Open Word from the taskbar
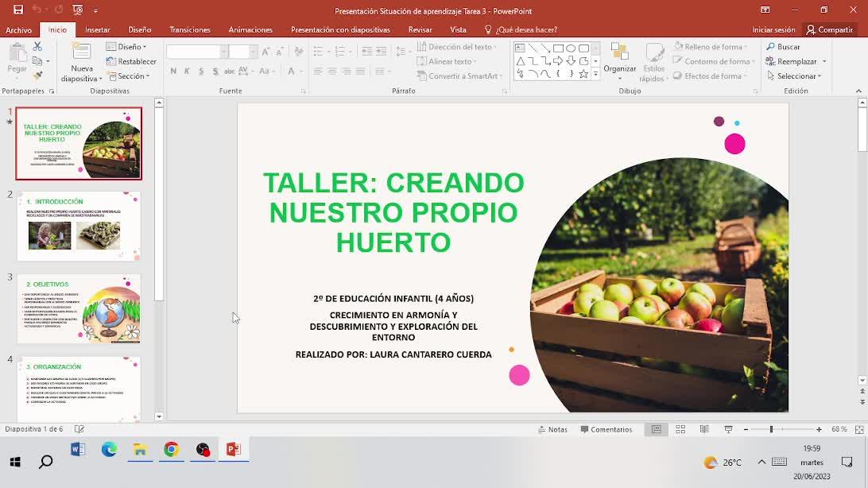 coord(78,450)
